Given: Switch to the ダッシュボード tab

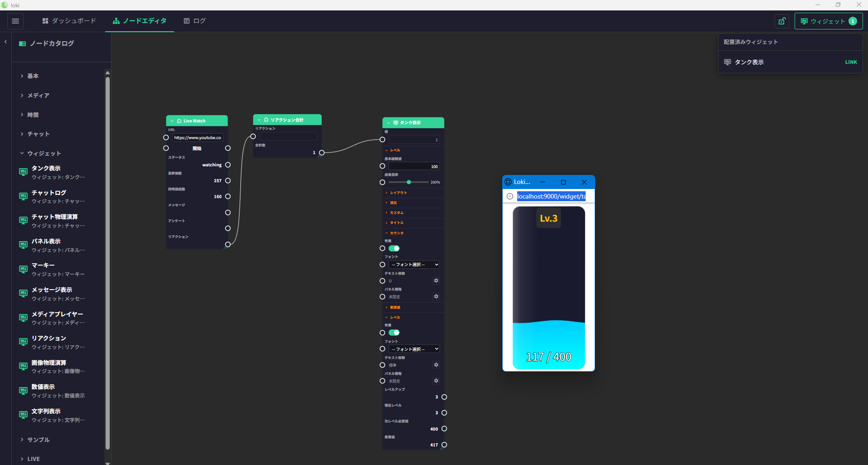Looking at the screenshot, I should pyautogui.click(x=69, y=21).
